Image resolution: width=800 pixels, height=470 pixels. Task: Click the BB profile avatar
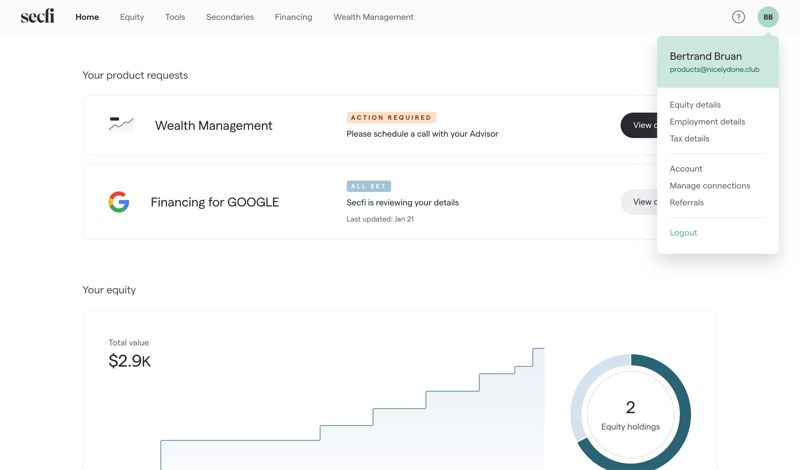click(x=768, y=17)
